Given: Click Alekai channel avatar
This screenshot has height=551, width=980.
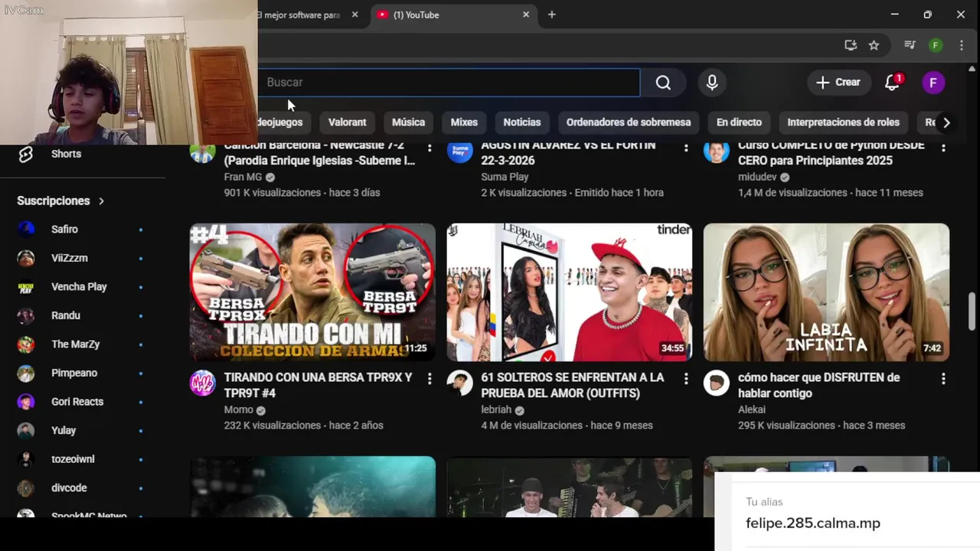Looking at the screenshot, I should (x=717, y=383).
